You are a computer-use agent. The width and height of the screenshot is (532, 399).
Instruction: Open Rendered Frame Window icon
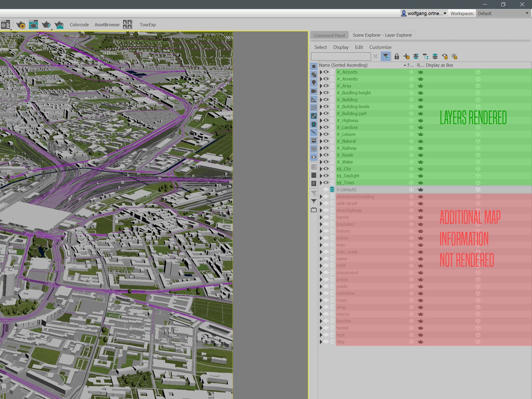tap(33, 25)
